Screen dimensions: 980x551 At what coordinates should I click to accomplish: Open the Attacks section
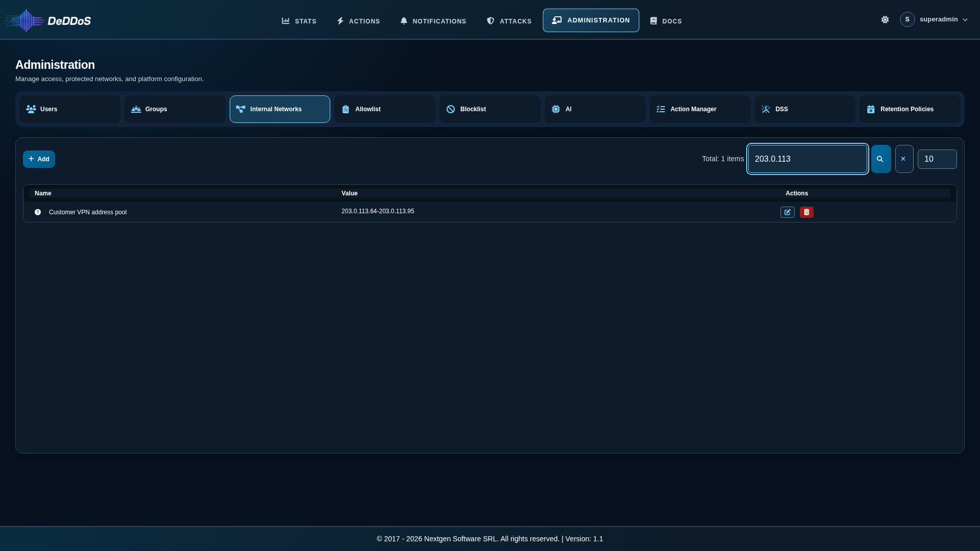(x=509, y=21)
